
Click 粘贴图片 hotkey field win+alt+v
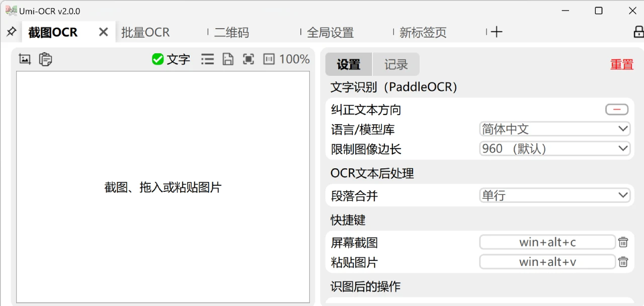tap(547, 262)
